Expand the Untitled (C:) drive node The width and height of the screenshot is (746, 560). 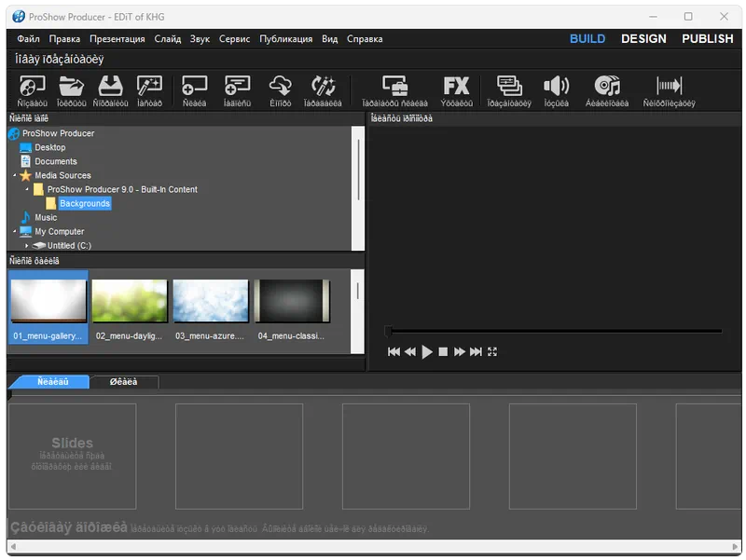(27, 246)
